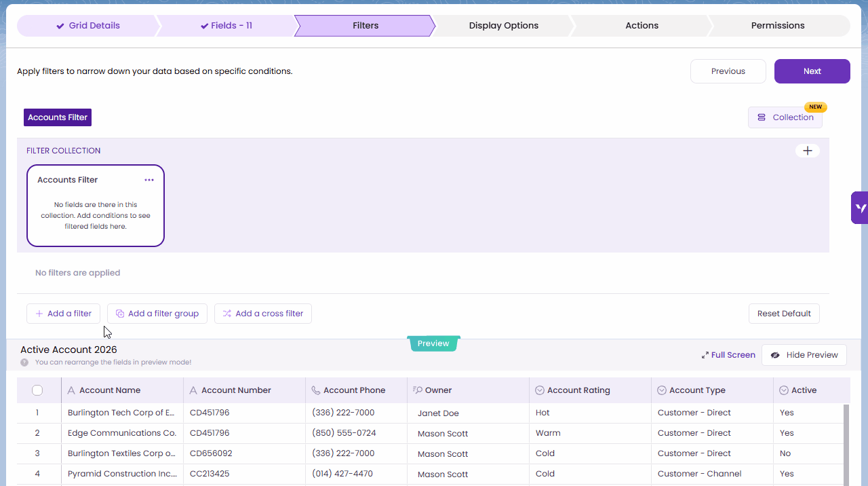Screen dimensions: 868x486
Task: Click the Account Name text type icon
Action: [x=71, y=390]
